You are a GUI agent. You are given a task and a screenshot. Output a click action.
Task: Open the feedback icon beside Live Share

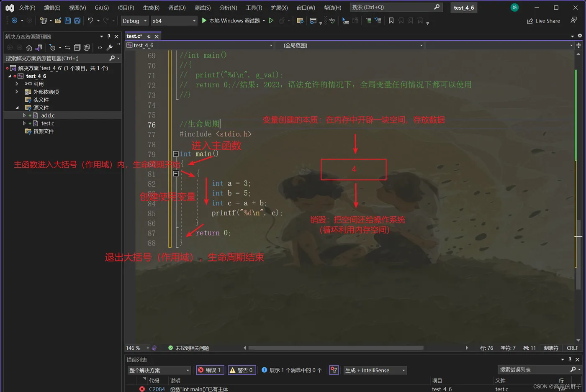click(x=573, y=20)
